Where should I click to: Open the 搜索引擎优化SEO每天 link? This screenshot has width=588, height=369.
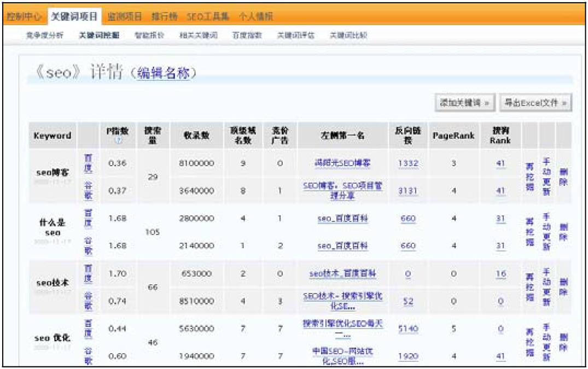click(342, 329)
